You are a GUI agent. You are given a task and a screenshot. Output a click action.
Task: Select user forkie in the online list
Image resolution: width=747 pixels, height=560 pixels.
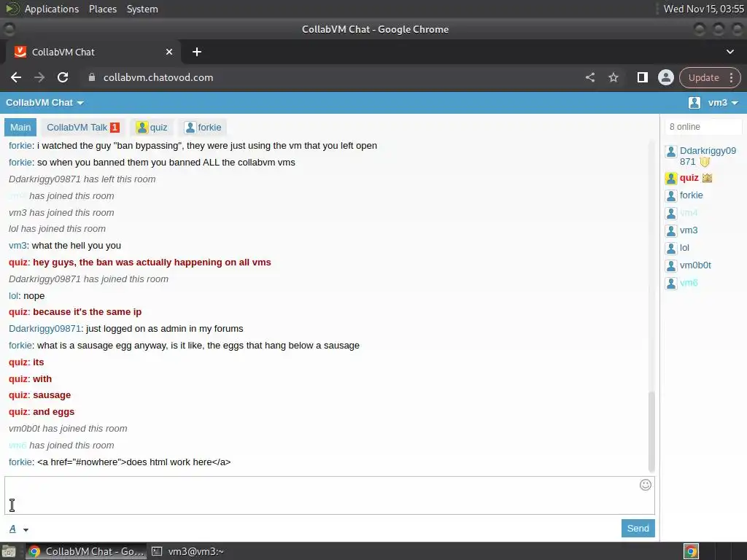(692, 195)
